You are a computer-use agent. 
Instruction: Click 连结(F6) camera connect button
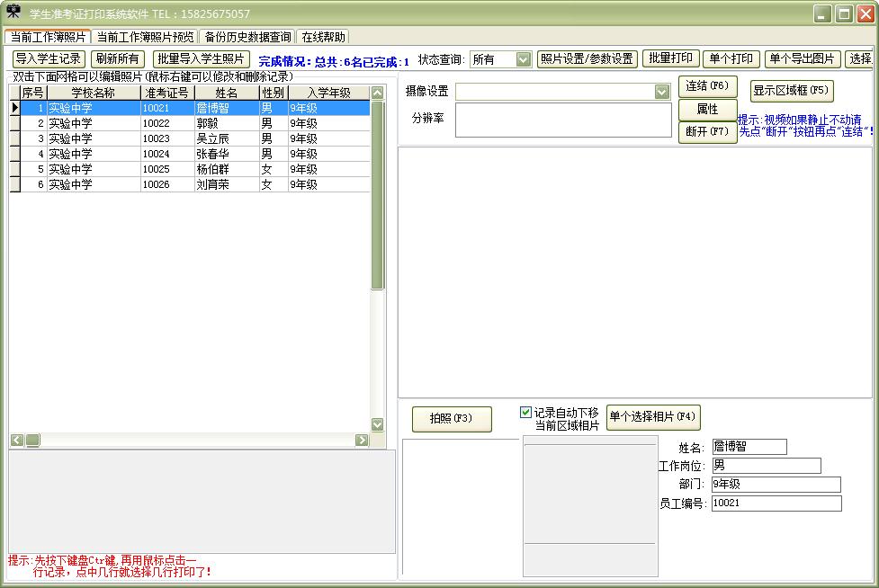(x=707, y=86)
